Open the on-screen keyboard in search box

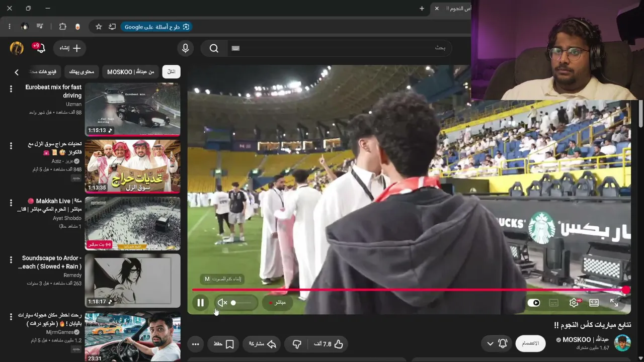click(x=235, y=48)
